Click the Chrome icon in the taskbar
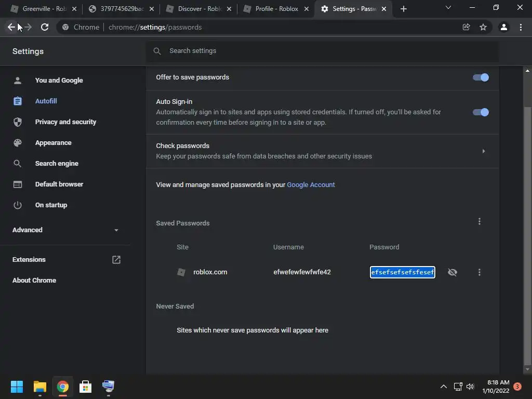 coord(62,387)
